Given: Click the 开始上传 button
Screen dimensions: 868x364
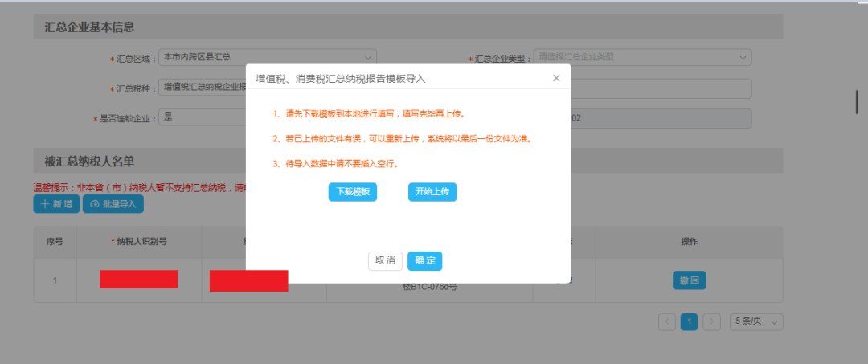Looking at the screenshot, I should [432, 192].
